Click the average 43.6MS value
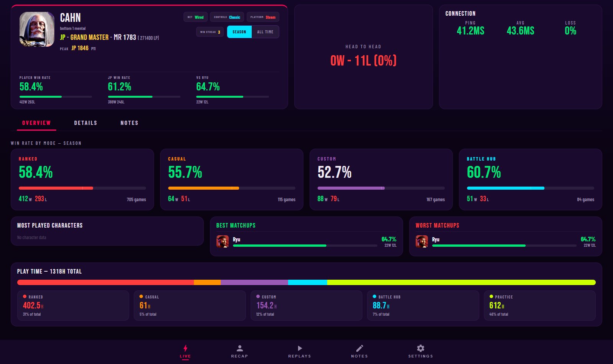The height and width of the screenshot is (364, 613). (520, 31)
